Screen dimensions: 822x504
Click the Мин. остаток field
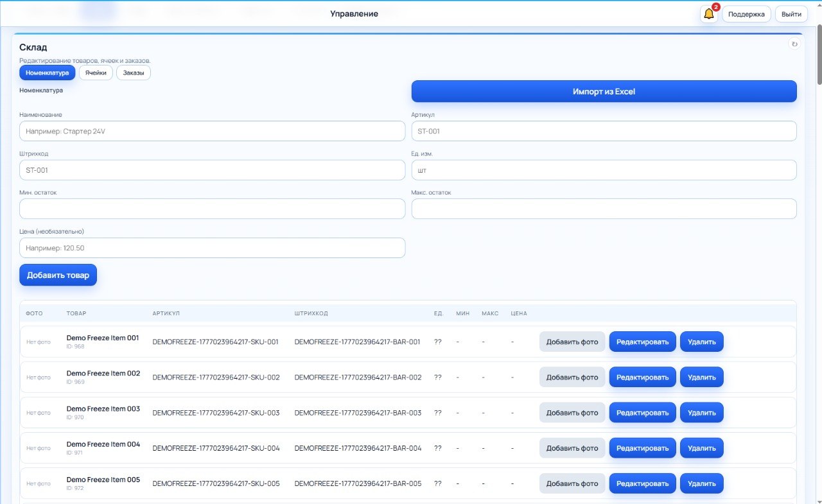[212, 209]
